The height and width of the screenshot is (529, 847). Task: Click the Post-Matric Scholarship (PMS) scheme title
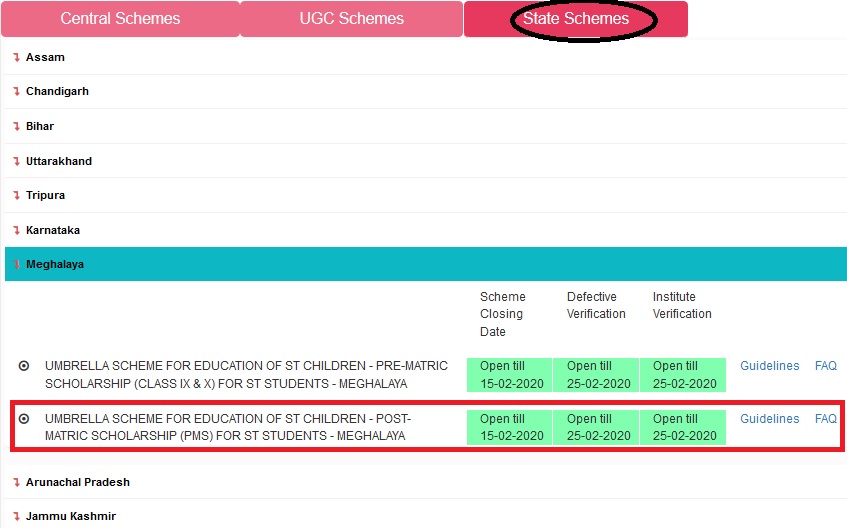(x=228, y=427)
